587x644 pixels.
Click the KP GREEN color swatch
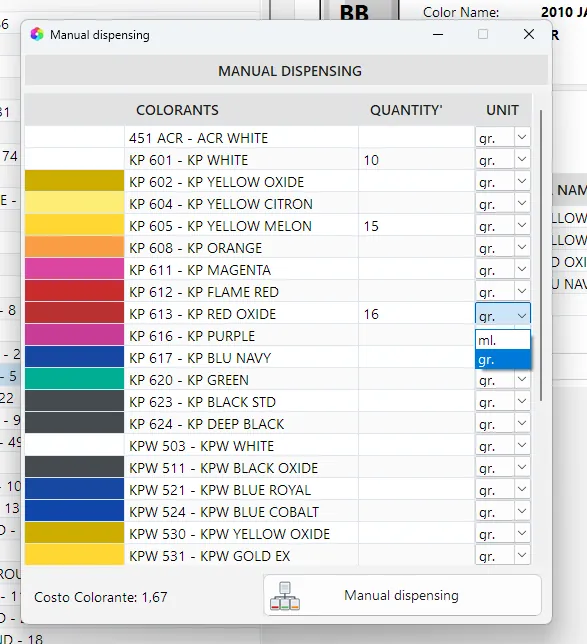coord(74,380)
